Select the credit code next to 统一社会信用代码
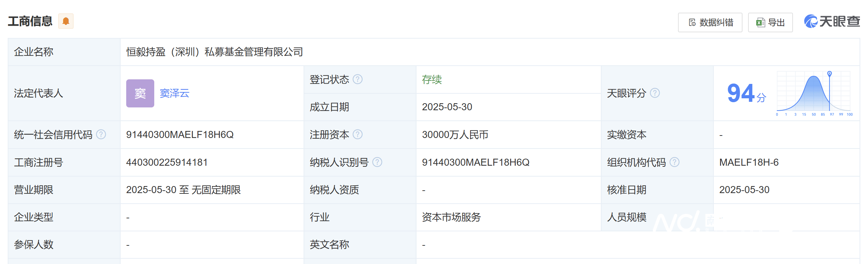 click(180, 134)
